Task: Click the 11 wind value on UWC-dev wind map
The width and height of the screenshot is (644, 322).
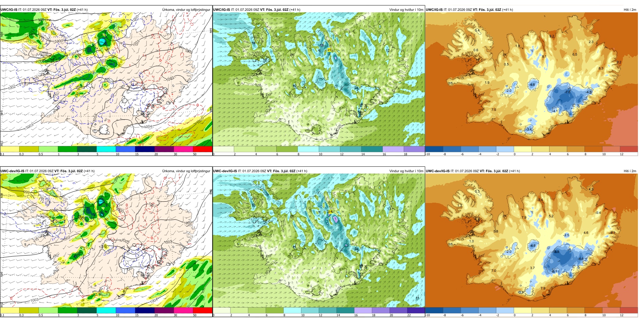Action: click(418, 298)
